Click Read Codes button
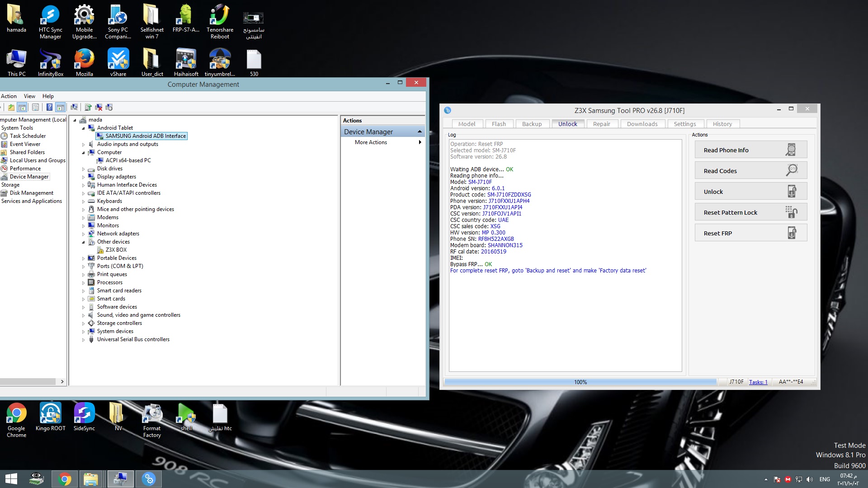 point(750,171)
